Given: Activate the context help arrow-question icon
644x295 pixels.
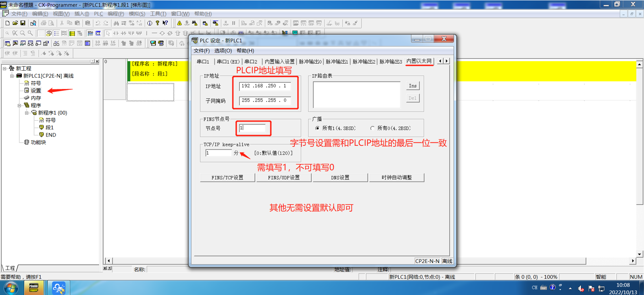Looking at the screenshot, I should [x=165, y=23].
